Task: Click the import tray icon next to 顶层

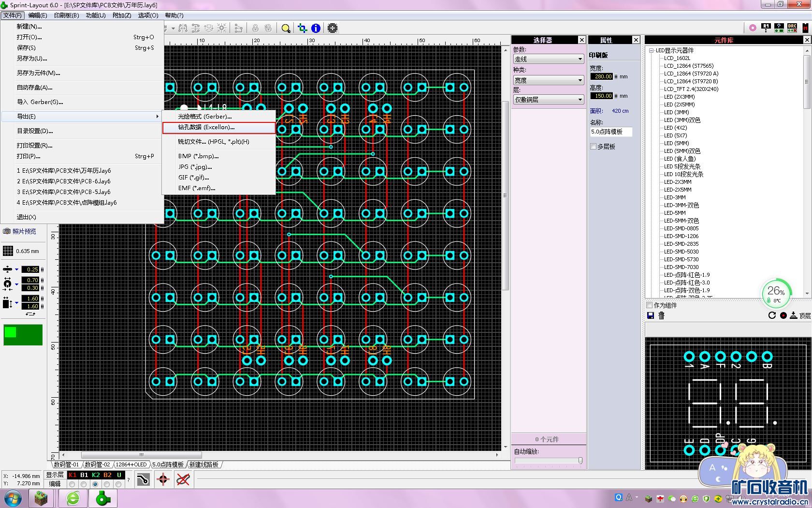Action: coord(794,315)
